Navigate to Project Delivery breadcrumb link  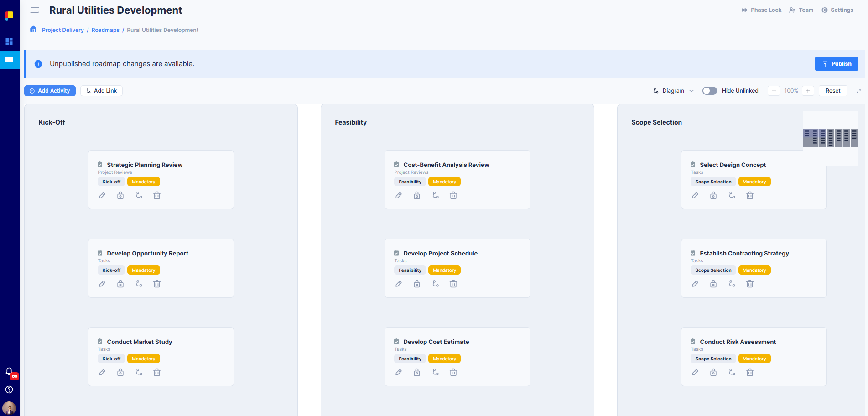coord(62,30)
